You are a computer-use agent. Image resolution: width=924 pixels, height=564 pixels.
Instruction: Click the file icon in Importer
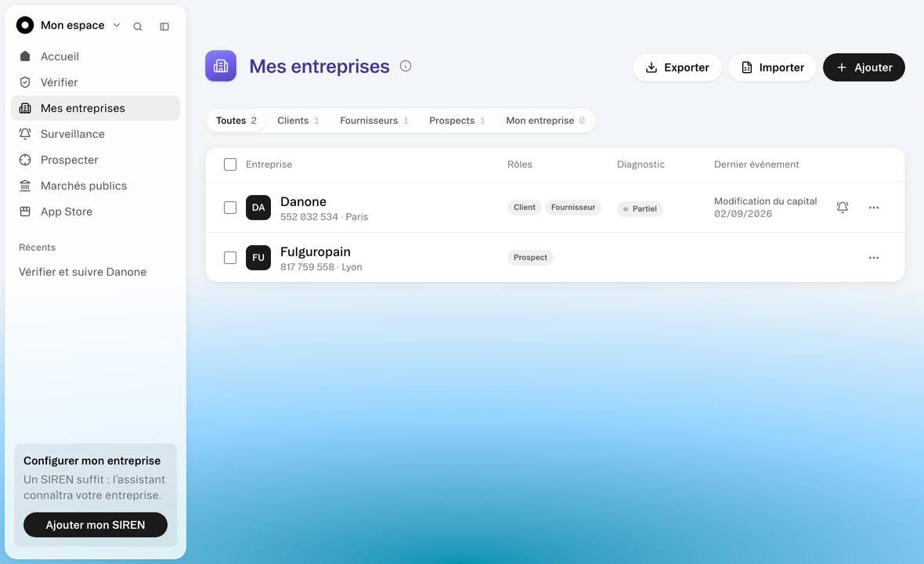click(x=746, y=67)
